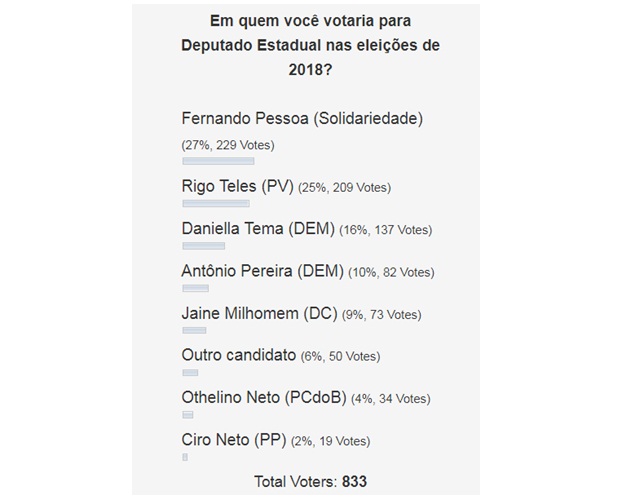Select Ciro Neto (PP) poll entry

tap(234, 440)
